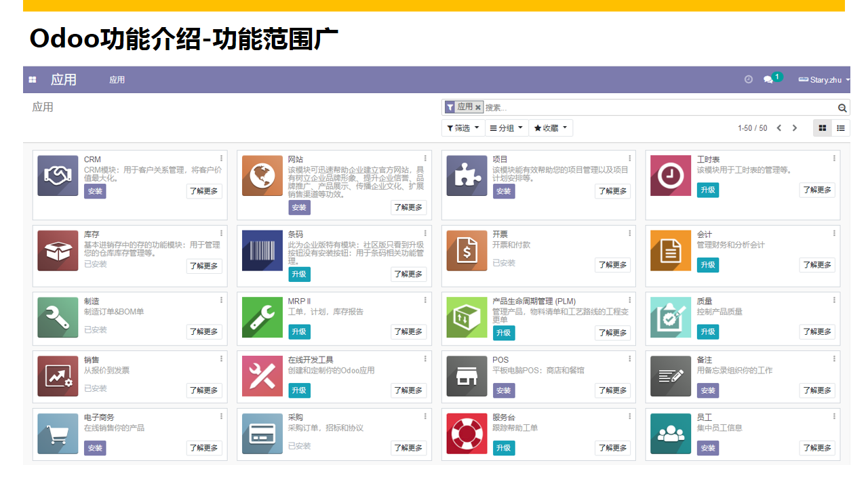Image resolution: width=868 pixels, height=488 pixels.
Task: Open the 分组 group-by dropdown
Action: [507, 128]
